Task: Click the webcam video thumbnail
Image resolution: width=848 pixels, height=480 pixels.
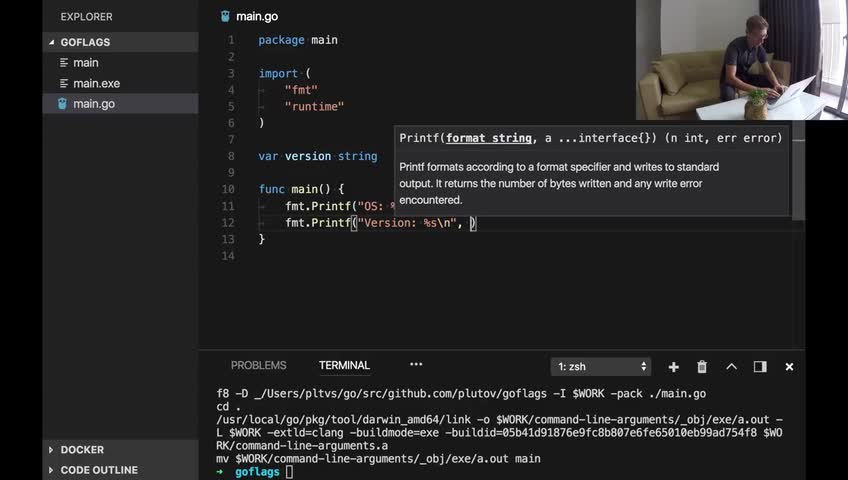Action: pos(741,59)
